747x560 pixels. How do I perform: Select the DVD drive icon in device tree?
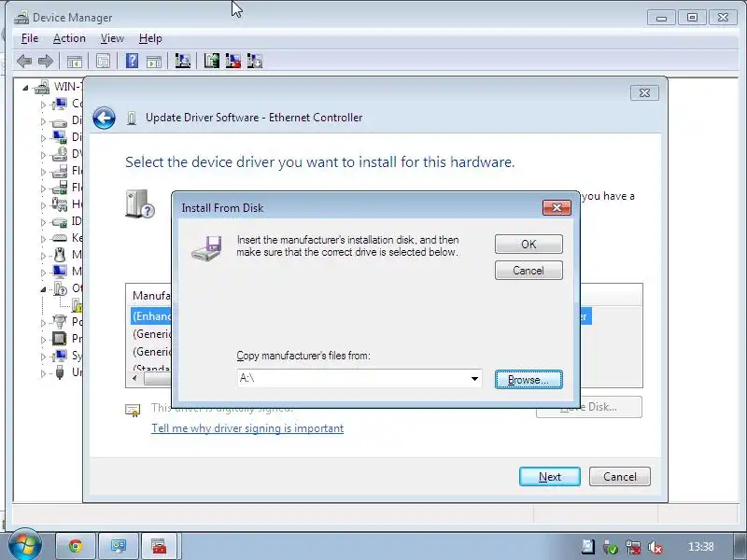(x=60, y=154)
